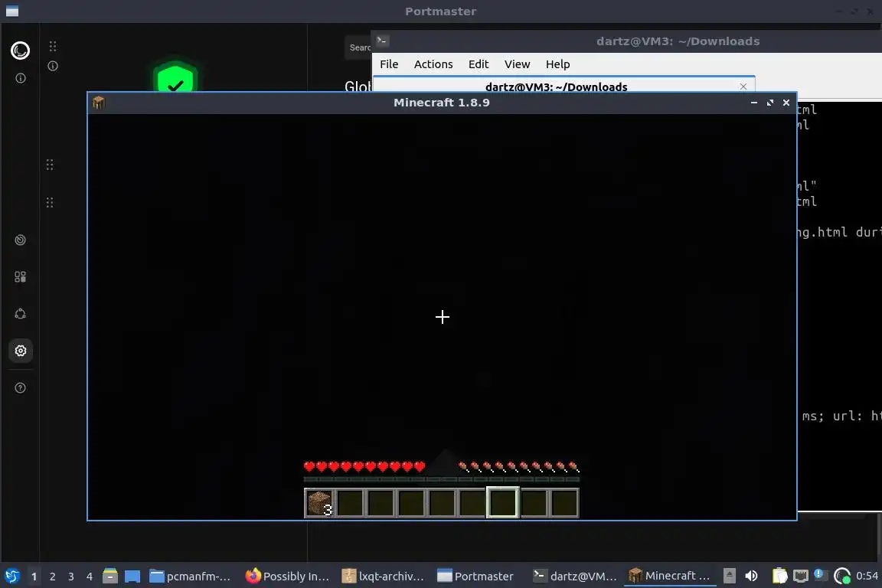Click the Minecraft taskbar button
Viewport: 882px width, 588px height.
[669, 576]
